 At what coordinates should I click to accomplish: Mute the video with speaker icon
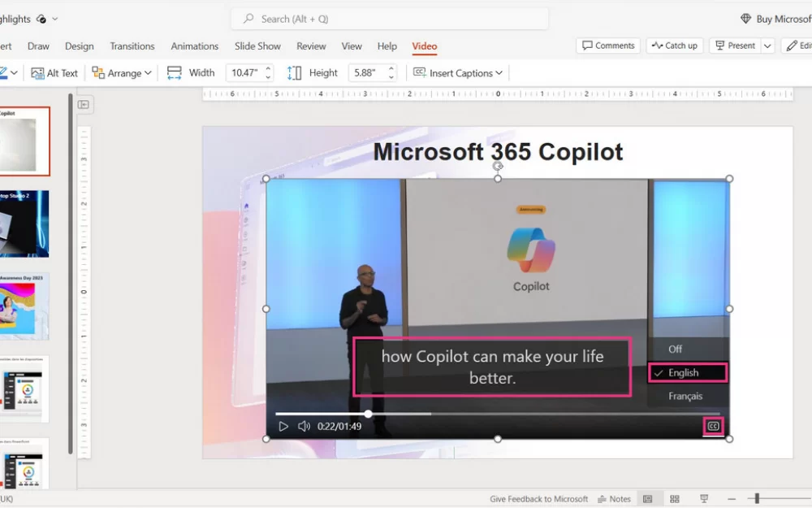[304, 426]
